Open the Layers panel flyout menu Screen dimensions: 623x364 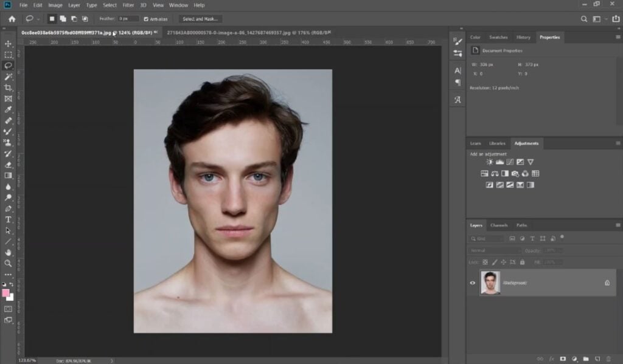tap(618, 225)
